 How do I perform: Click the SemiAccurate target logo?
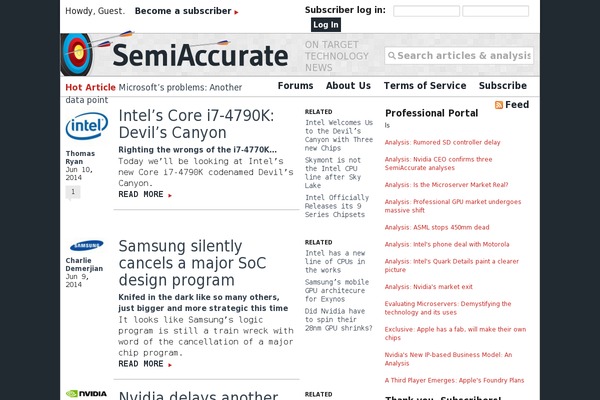click(78, 54)
